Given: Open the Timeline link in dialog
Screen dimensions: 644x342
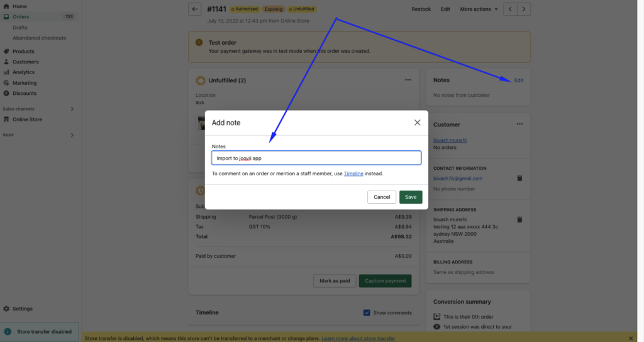Looking at the screenshot, I should [x=353, y=174].
